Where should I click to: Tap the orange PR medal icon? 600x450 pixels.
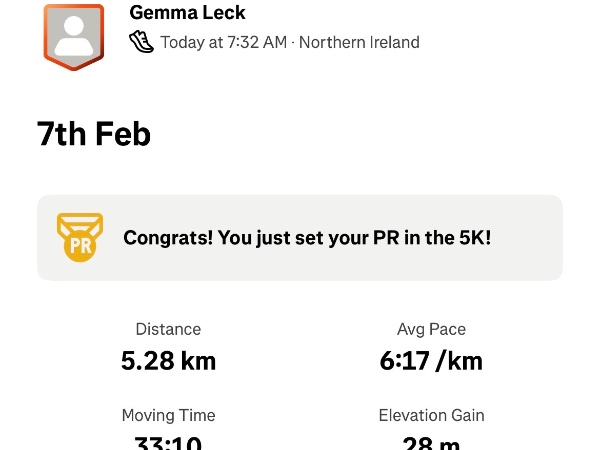[79, 238]
